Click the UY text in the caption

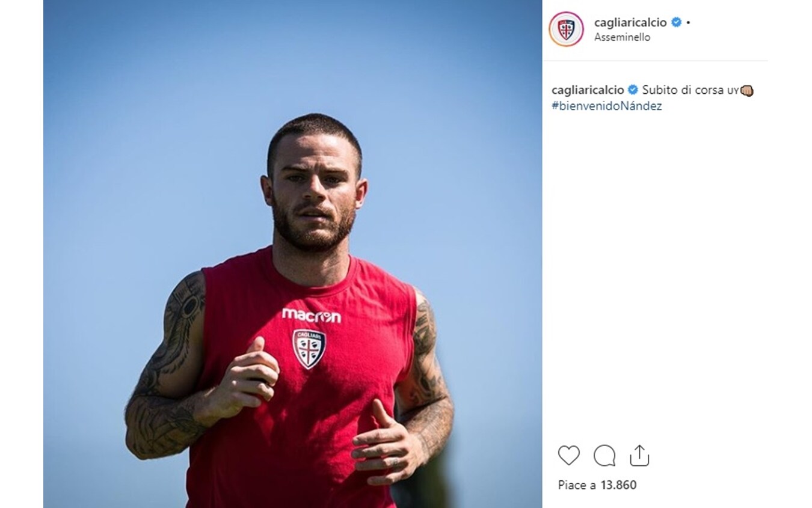pyautogui.click(x=732, y=91)
